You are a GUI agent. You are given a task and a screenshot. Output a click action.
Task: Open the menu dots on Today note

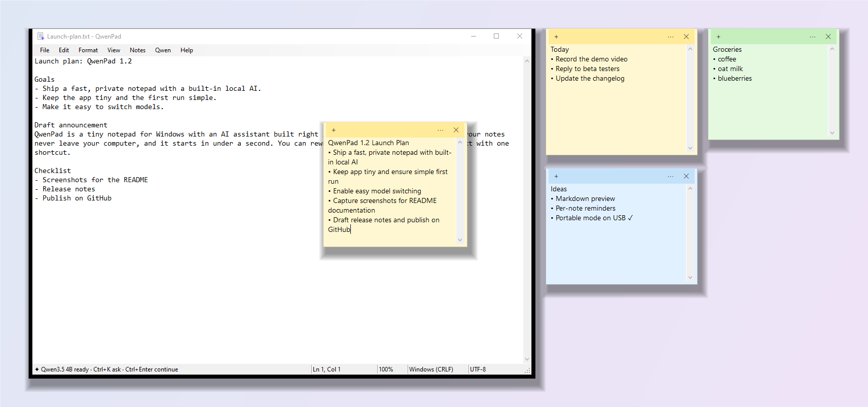point(670,37)
